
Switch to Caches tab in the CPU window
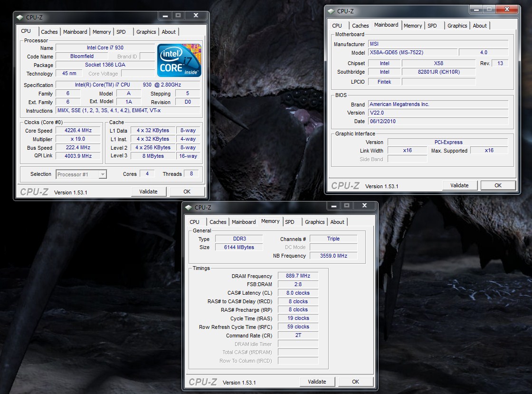tap(49, 31)
